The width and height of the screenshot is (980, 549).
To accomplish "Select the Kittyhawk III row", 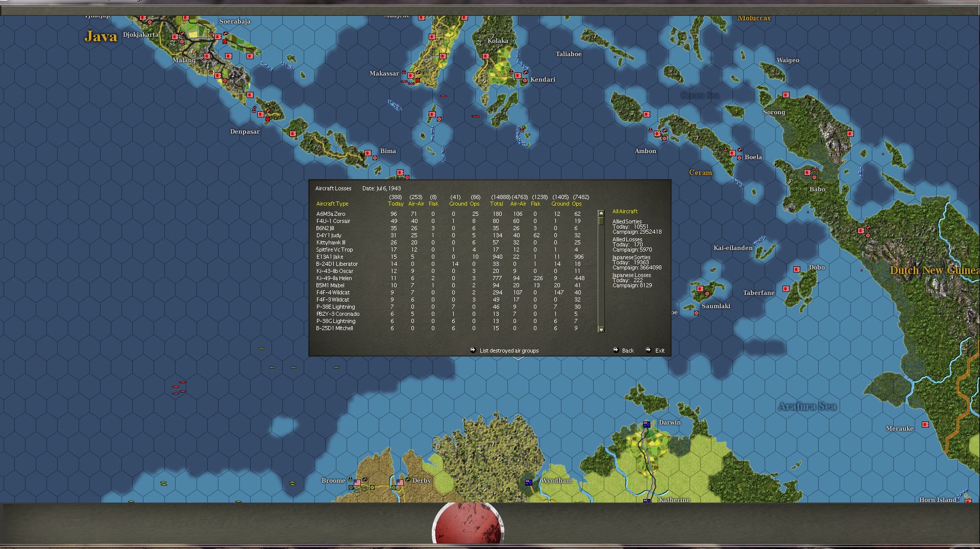I will click(x=449, y=242).
